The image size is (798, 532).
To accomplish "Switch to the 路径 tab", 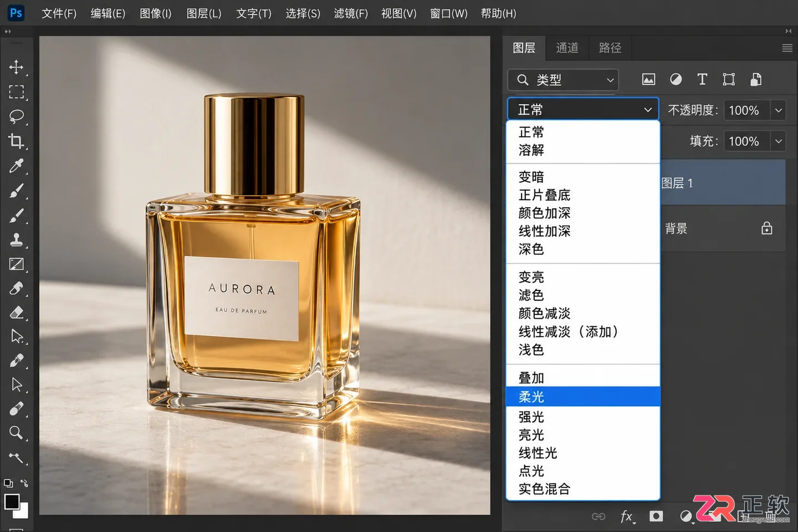I will (x=610, y=48).
